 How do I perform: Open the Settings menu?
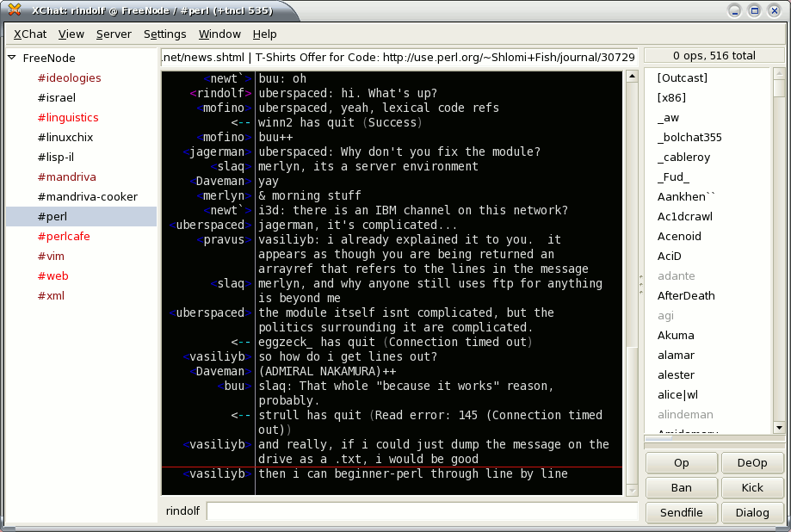(165, 34)
